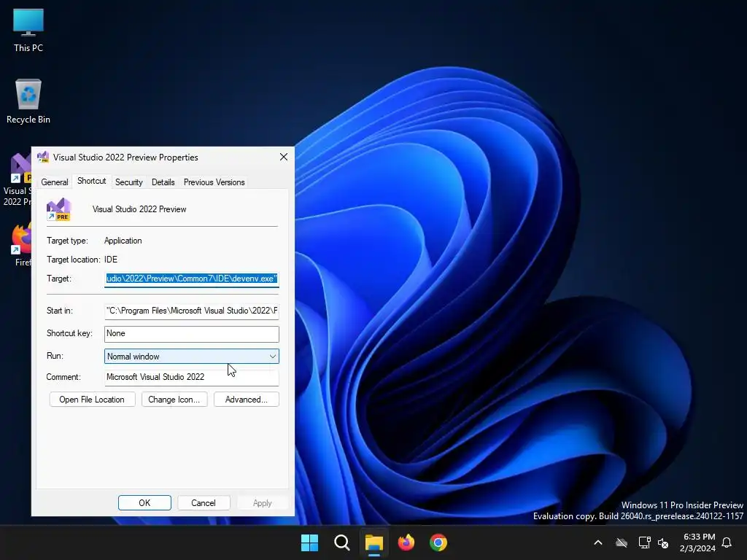Select the Shortcut tab
This screenshot has height=560, width=747.
tap(91, 181)
